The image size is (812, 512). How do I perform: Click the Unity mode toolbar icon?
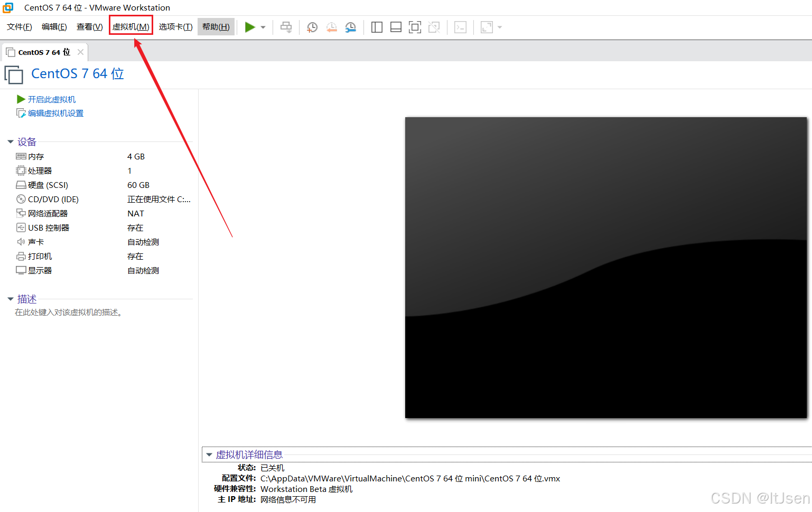tap(434, 27)
